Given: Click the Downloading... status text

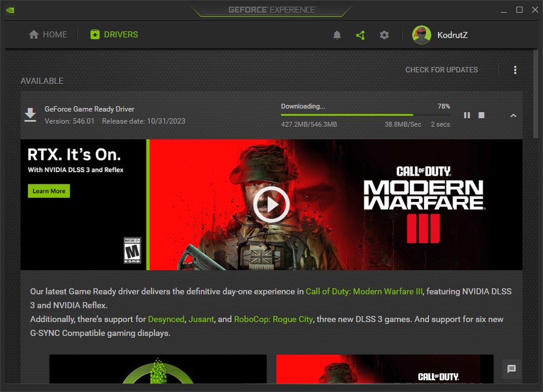Looking at the screenshot, I should point(303,106).
